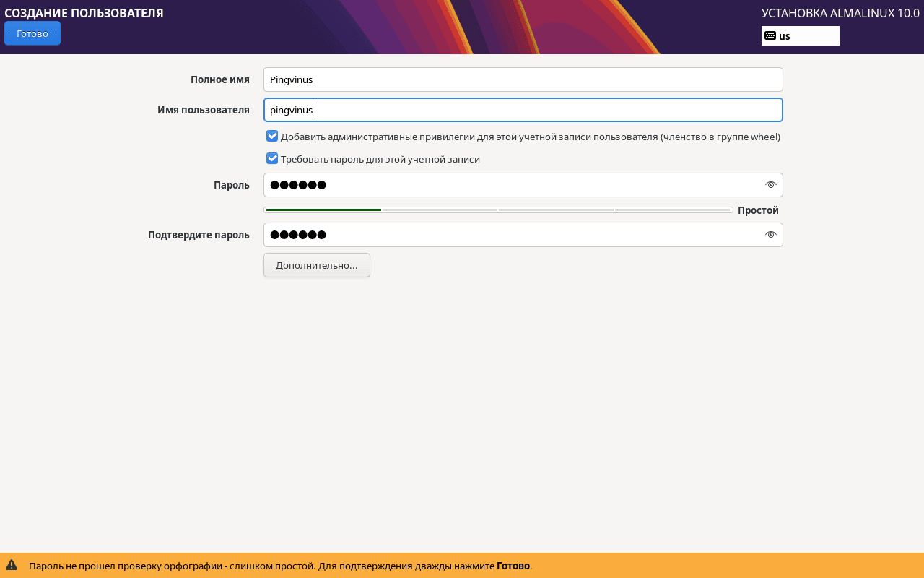This screenshot has width=924, height=578.
Task: Toggle Требовать пароль checkbox
Action: click(x=272, y=158)
